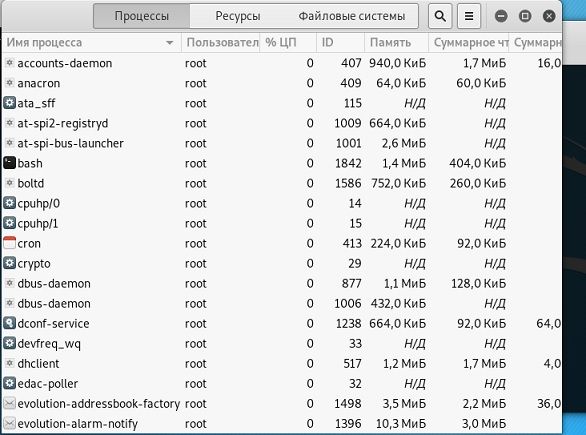Viewport: 586px width, 435px height.
Task: Sort by Память column header
Action: coord(396,43)
